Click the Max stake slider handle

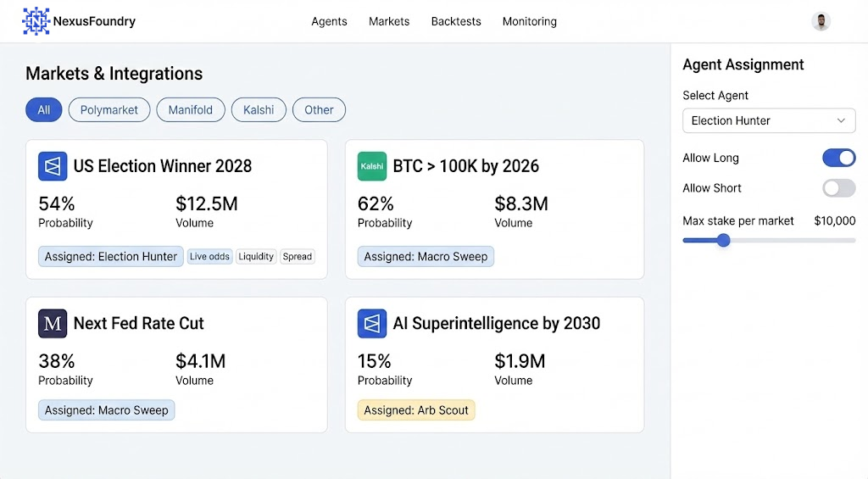pyautogui.click(x=723, y=240)
